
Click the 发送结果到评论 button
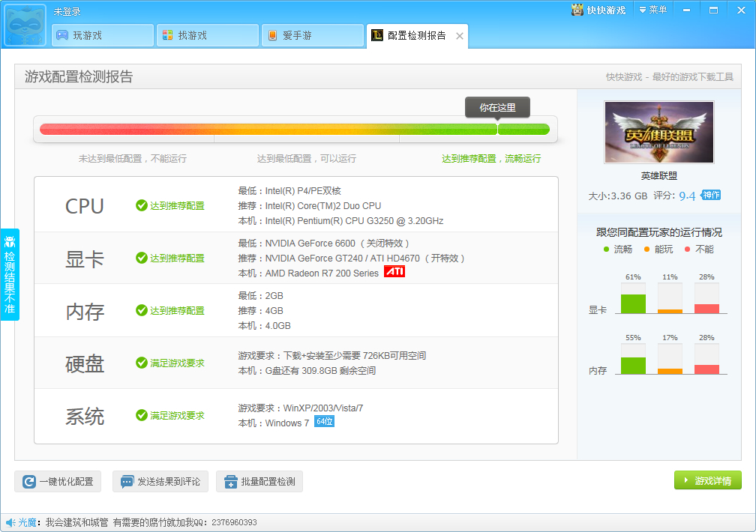160,481
